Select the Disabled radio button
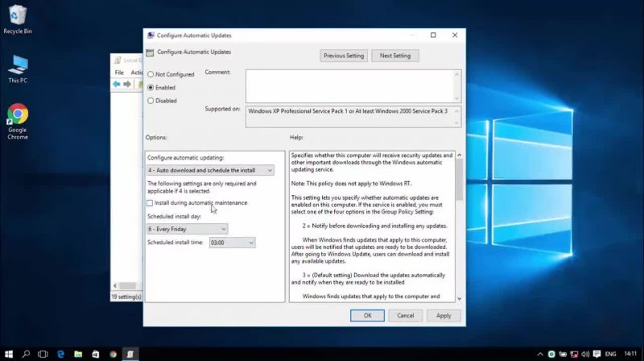 pyautogui.click(x=151, y=101)
